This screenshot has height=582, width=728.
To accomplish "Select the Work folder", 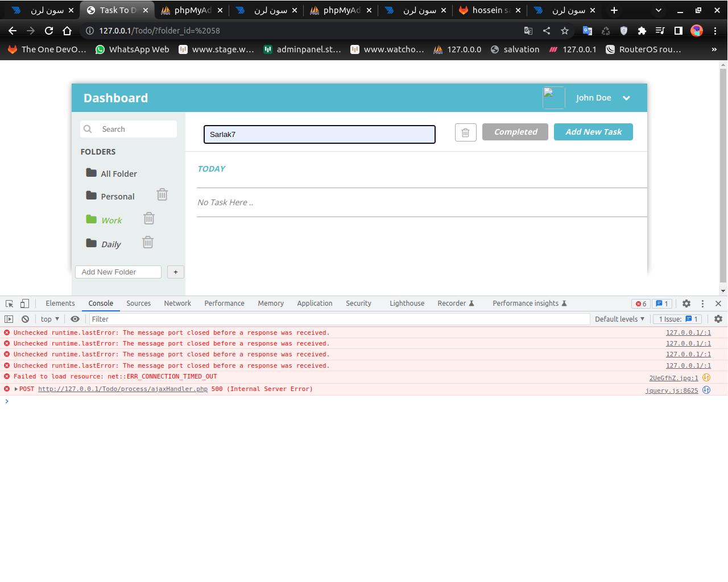I will 104,220.
